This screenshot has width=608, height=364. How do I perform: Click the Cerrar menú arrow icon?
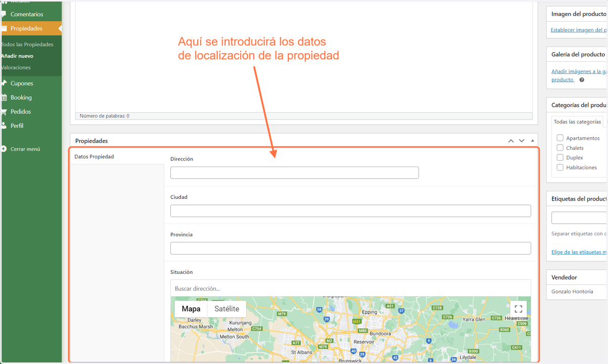4,149
